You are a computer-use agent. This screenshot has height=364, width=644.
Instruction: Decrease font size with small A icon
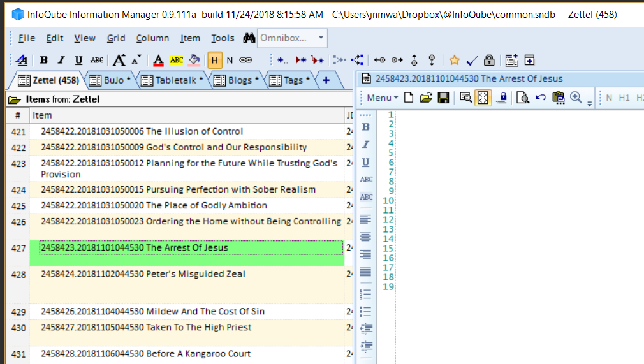136,59
